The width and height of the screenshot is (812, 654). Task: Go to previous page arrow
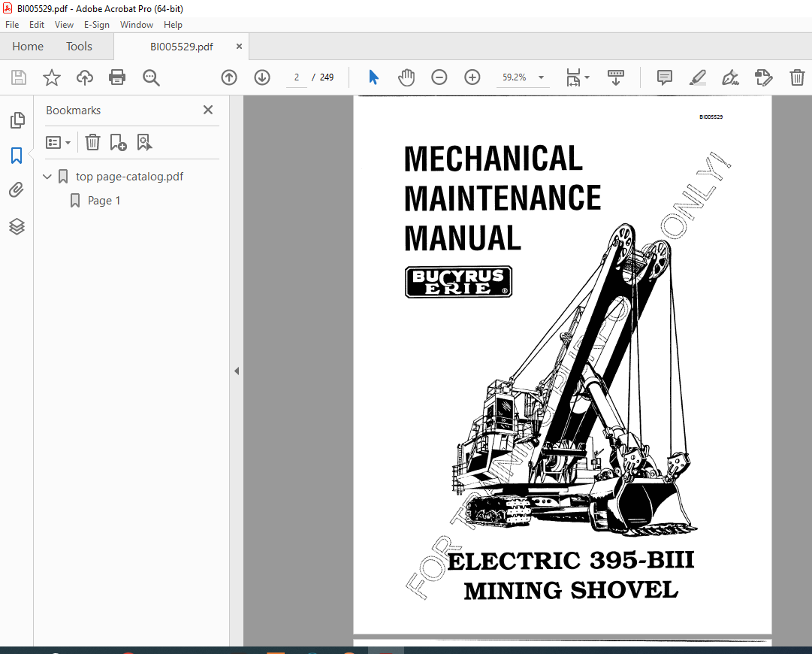point(229,77)
